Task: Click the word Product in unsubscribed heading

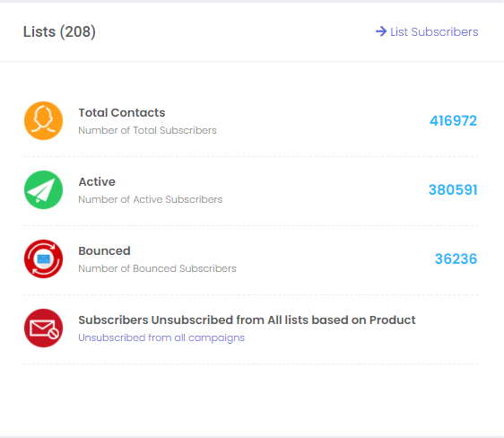Action: click(x=393, y=320)
